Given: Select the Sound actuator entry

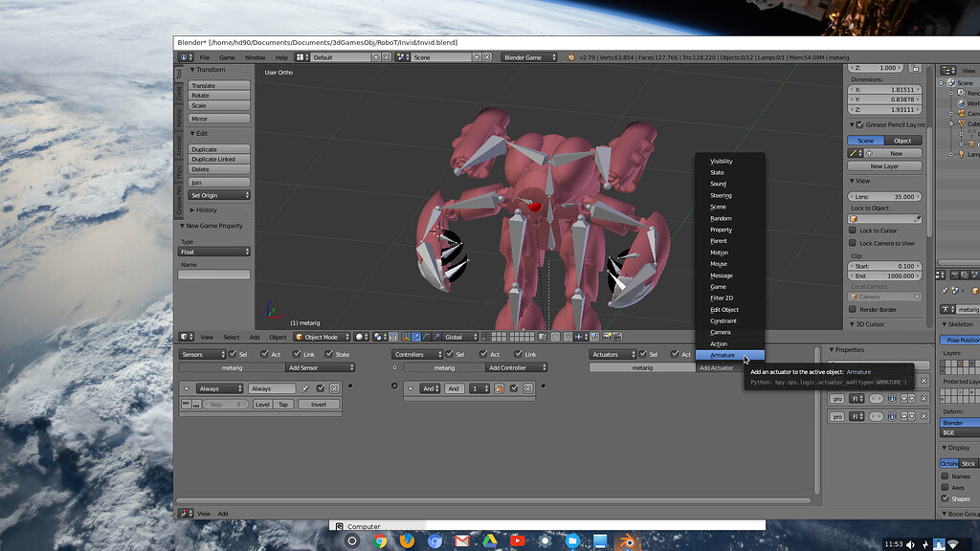Looking at the screenshot, I should (x=729, y=184).
